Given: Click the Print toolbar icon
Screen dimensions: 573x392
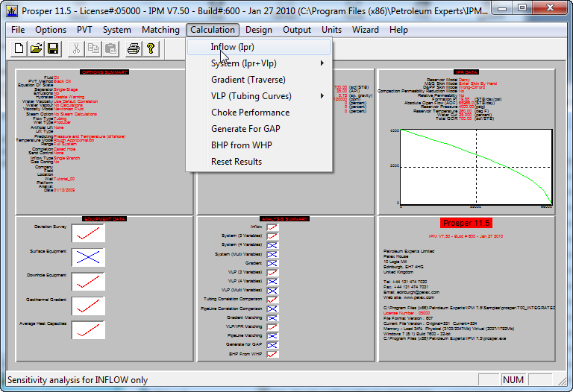Looking at the screenshot, I should click(x=134, y=48).
